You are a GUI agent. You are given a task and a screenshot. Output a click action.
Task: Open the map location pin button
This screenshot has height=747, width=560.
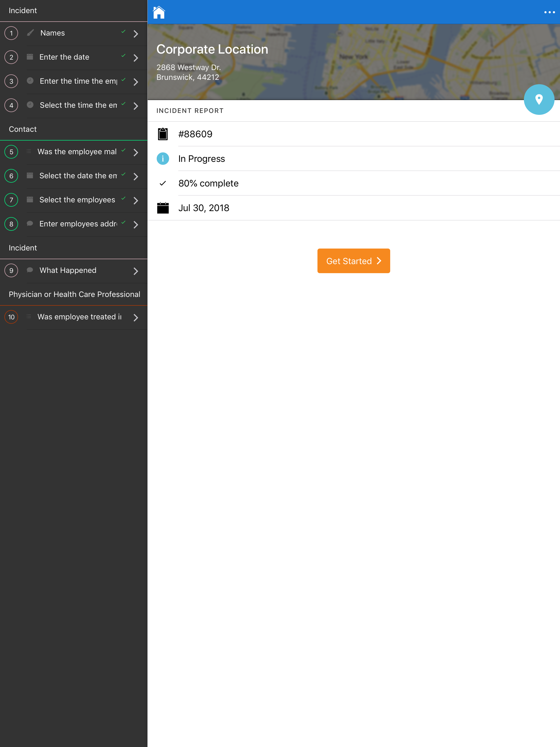(x=539, y=99)
